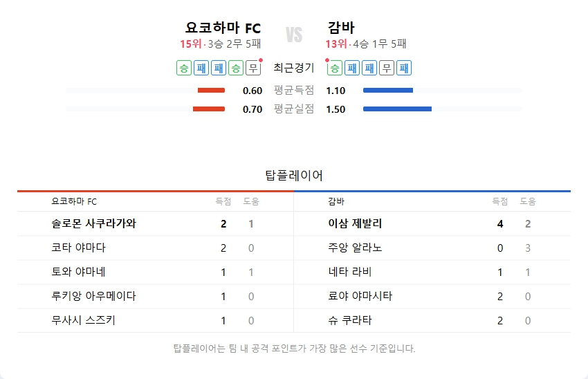Open 주앙 알라노 player row
The image size is (588, 379).
[x=355, y=248]
